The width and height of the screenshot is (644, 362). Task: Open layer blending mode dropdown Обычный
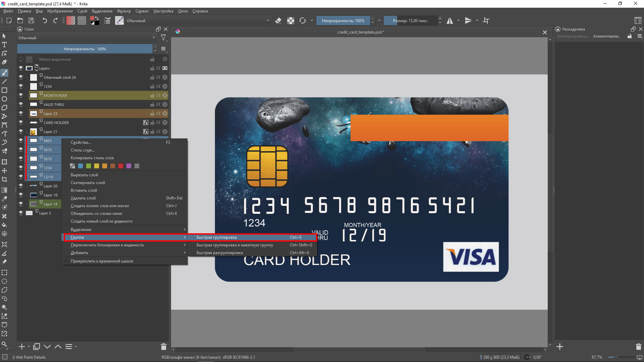(87, 38)
